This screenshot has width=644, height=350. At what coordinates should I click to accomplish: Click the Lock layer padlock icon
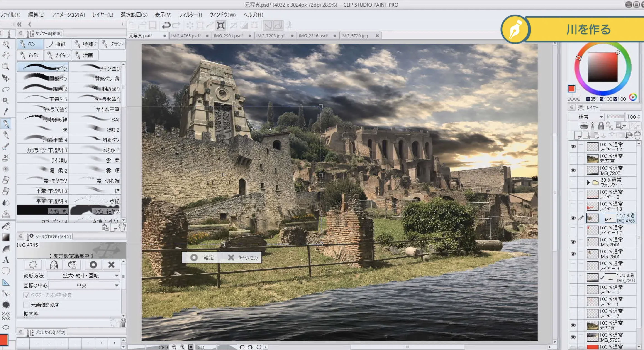pyautogui.click(x=601, y=126)
